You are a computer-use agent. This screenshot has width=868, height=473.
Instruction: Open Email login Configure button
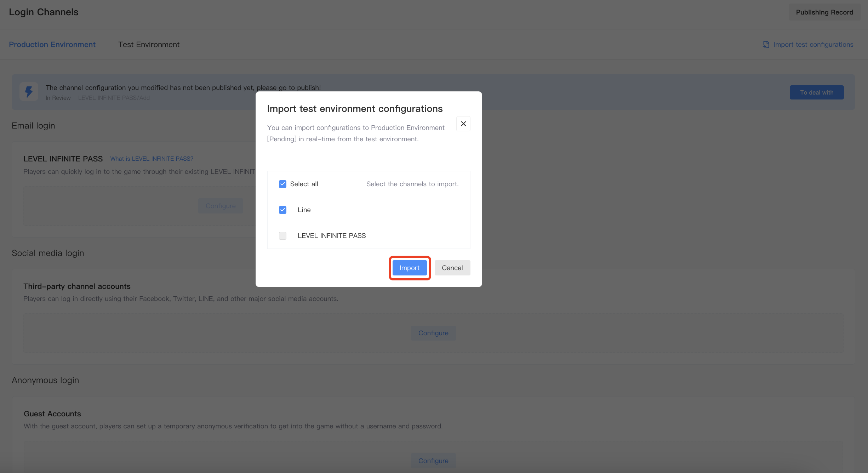[221, 206]
